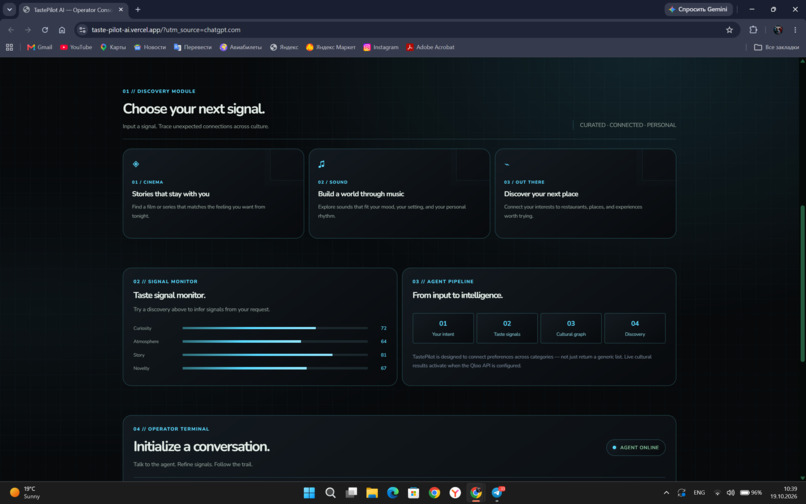Image resolution: width=806 pixels, height=504 pixels.
Task: Click the browser home icon
Action: [x=62, y=30]
